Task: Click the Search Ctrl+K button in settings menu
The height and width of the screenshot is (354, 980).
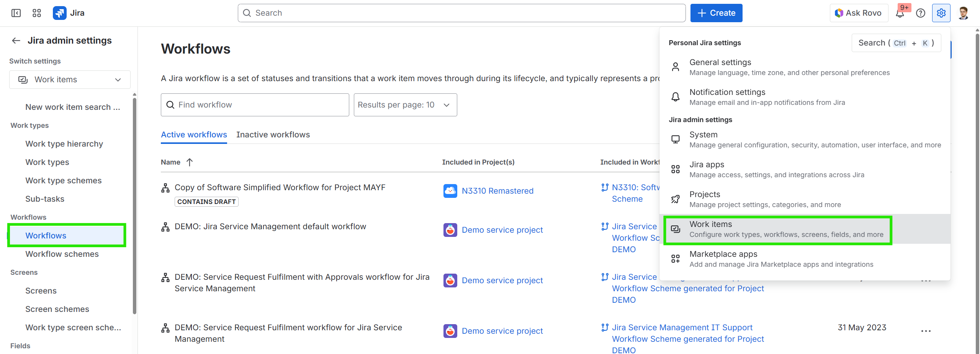Action: (x=896, y=43)
